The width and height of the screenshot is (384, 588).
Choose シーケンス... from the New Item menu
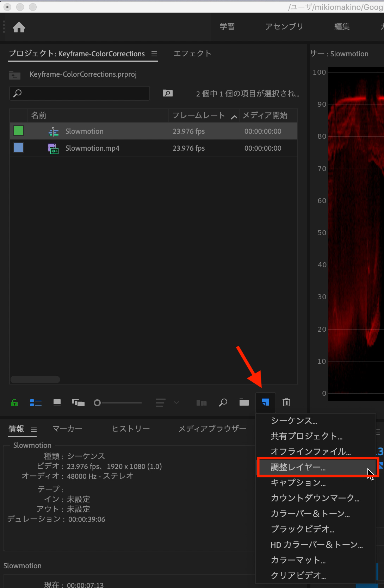point(316,421)
